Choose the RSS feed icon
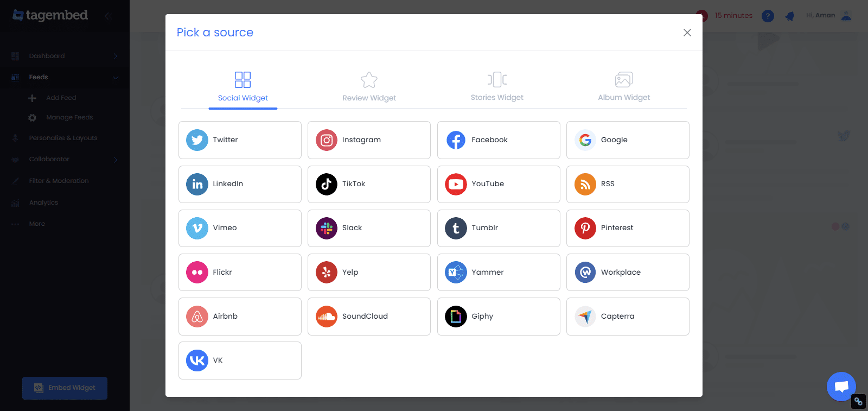 click(x=585, y=184)
